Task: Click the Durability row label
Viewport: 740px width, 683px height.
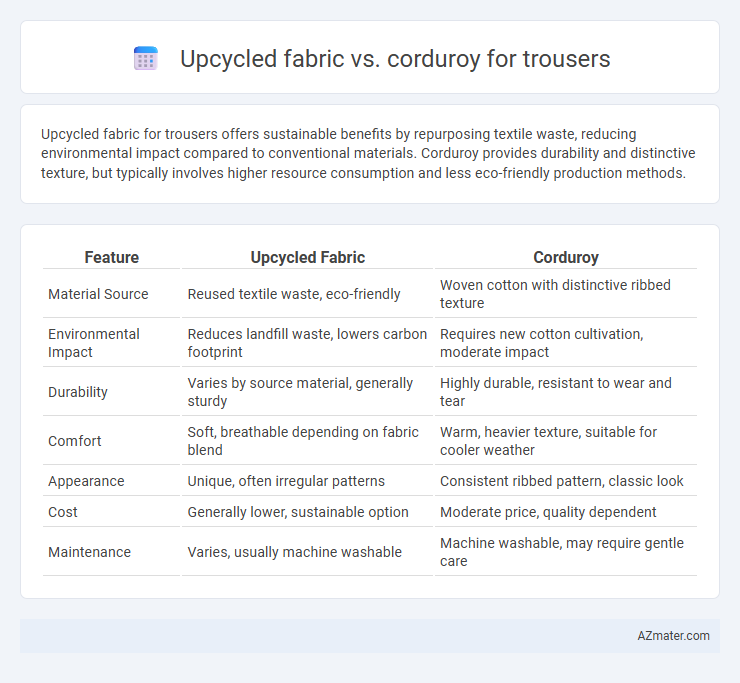Action: (78, 392)
